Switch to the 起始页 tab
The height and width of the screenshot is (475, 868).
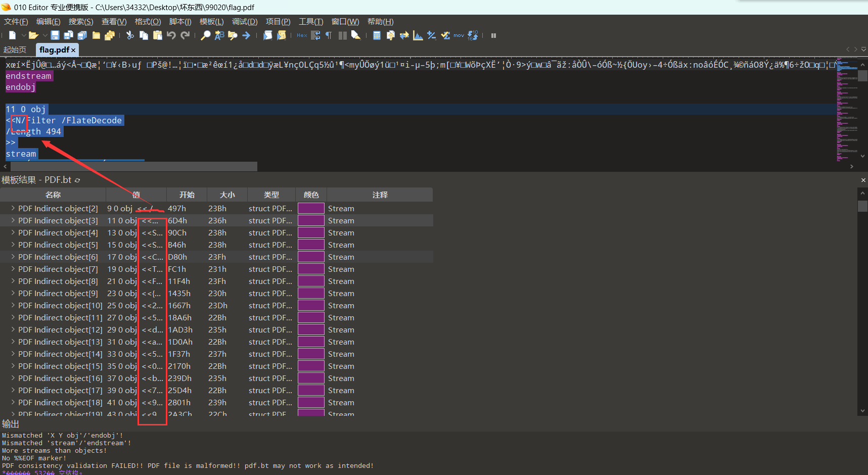point(15,50)
